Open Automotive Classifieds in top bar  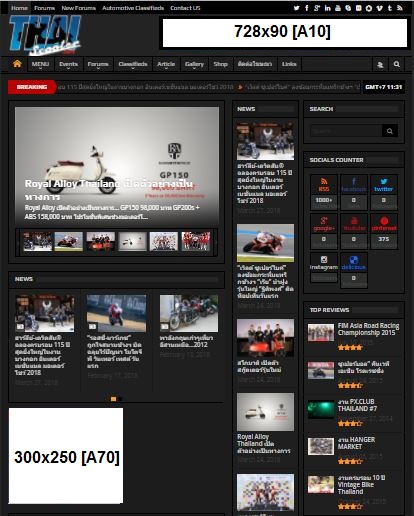point(133,8)
